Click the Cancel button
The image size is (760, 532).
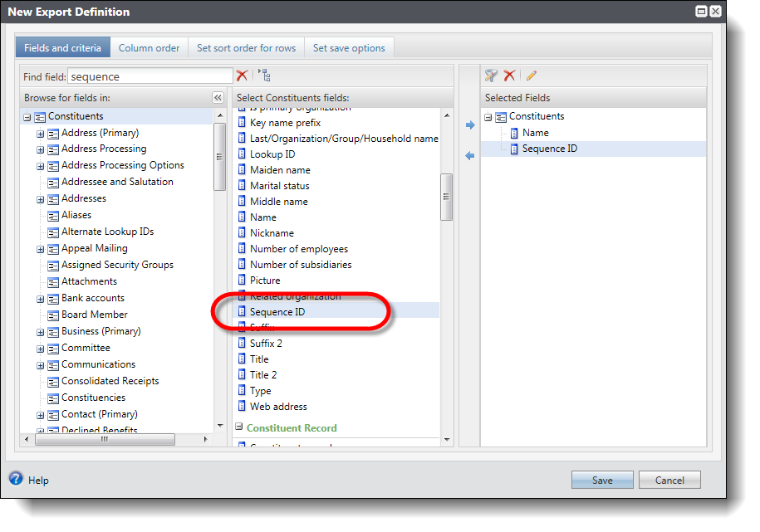coord(669,480)
